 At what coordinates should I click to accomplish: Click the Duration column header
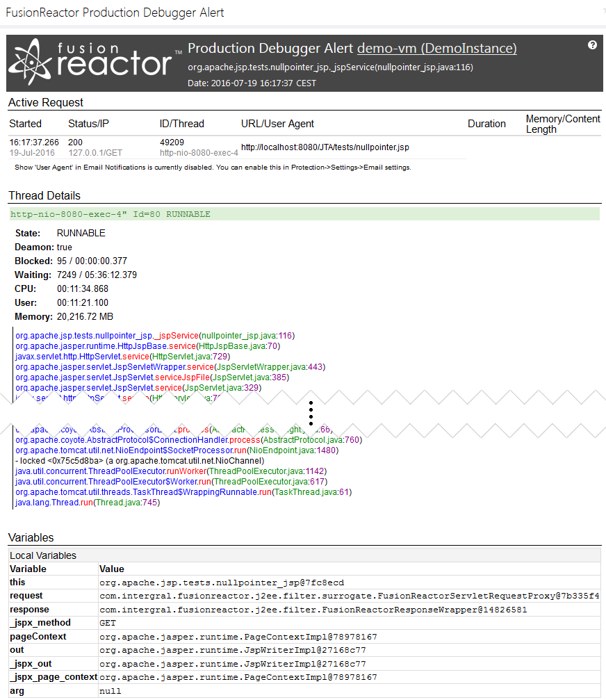point(486,124)
